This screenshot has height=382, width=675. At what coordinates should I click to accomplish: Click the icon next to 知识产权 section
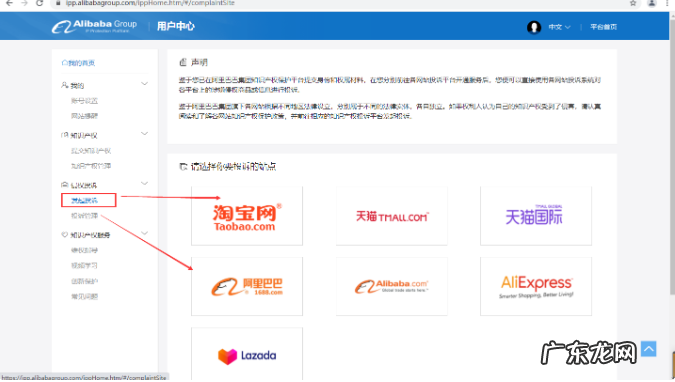coord(65,135)
